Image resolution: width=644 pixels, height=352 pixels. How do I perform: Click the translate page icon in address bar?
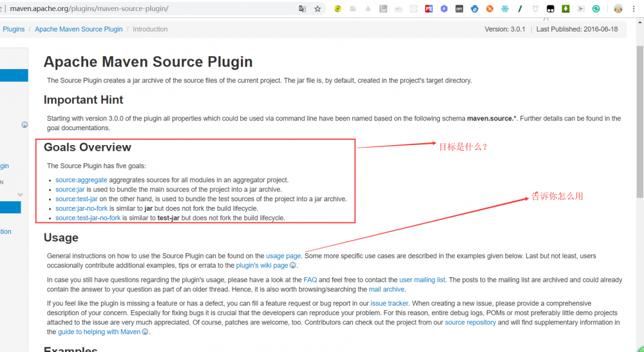pyautogui.click(x=302, y=8)
